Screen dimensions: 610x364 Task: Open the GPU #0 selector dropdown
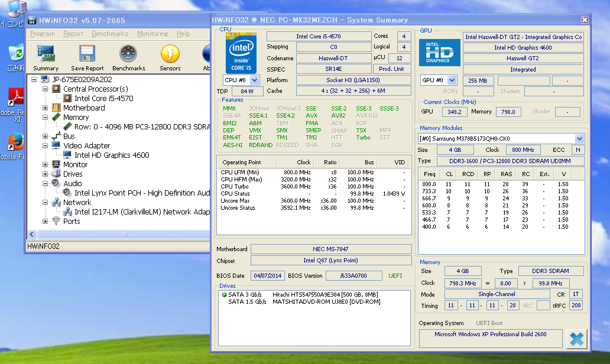[452, 80]
